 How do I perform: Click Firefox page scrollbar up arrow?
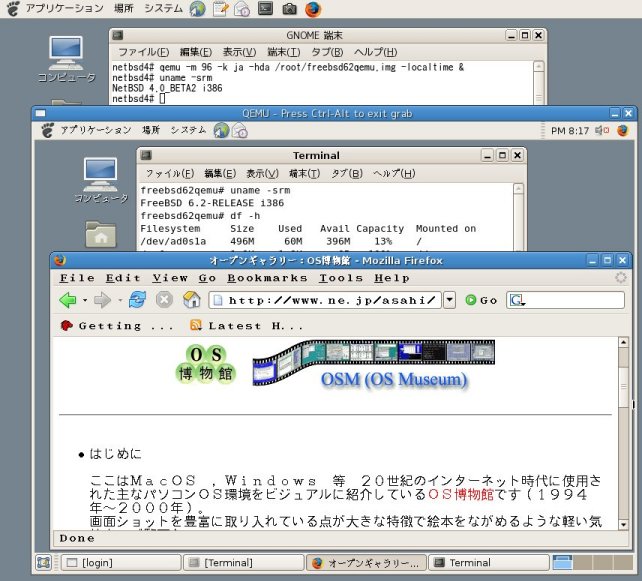[x=623, y=342]
